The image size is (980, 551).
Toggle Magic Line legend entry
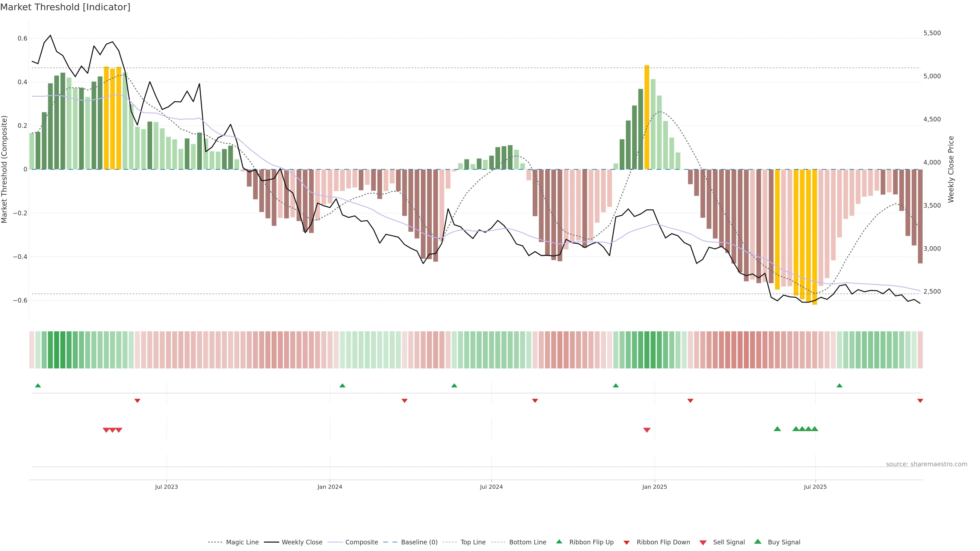tap(242, 542)
